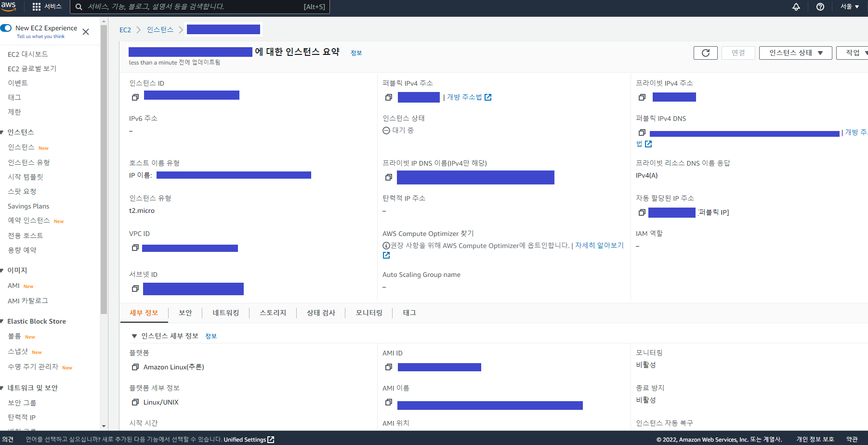Open the 서울 region dropdown
The width and height of the screenshot is (868, 445).
[850, 7]
